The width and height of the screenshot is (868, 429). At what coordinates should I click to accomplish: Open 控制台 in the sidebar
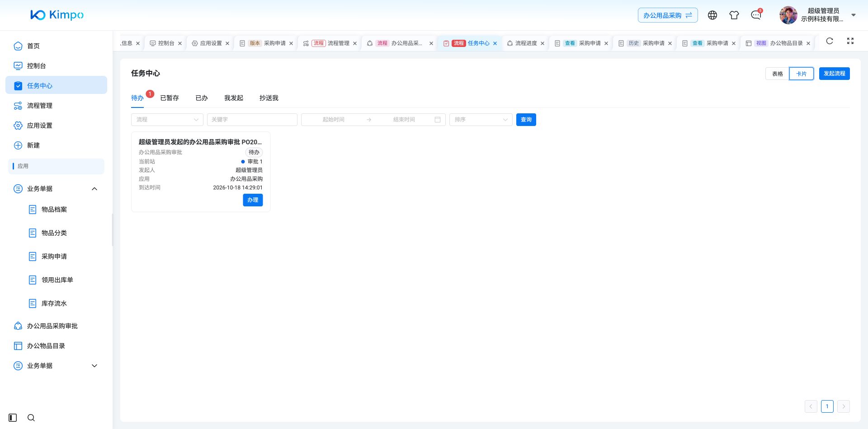coord(56,66)
